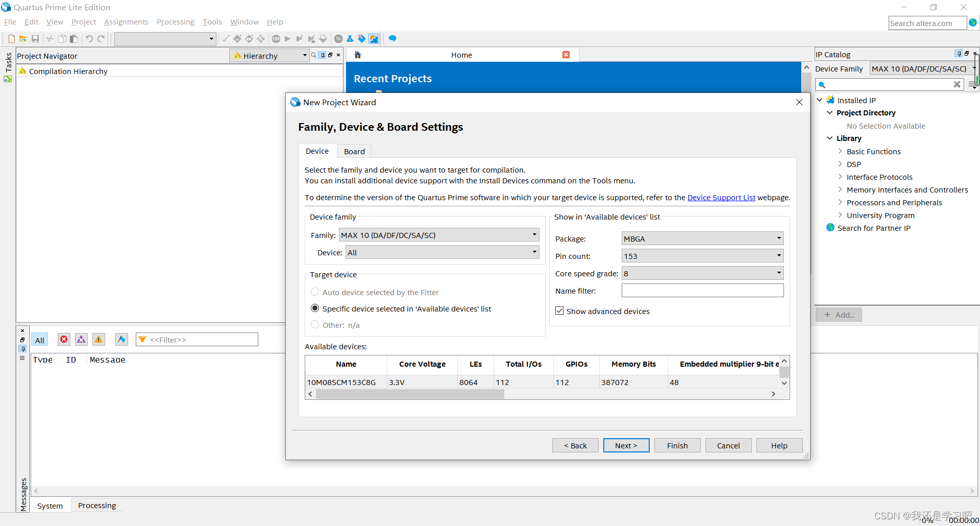Screen dimensions: 980x526
Task: Click the Project Navigator search magnifier icon
Action: tap(314, 55)
